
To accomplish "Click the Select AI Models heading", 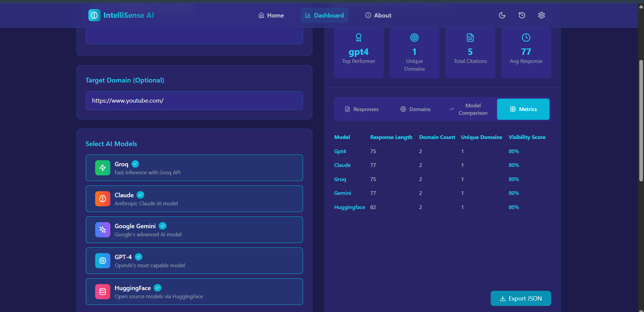I will coord(111,144).
